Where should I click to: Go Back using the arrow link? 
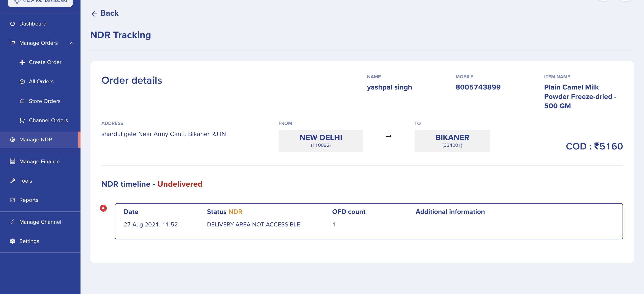[x=105, y=13]
